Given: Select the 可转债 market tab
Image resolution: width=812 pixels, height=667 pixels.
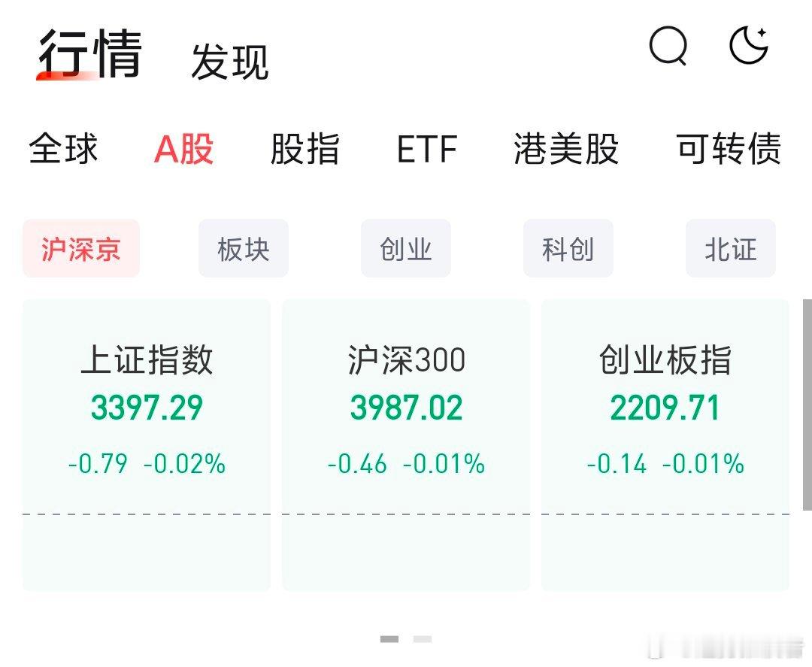Looking at the screenshot, I should coord(729,149).
